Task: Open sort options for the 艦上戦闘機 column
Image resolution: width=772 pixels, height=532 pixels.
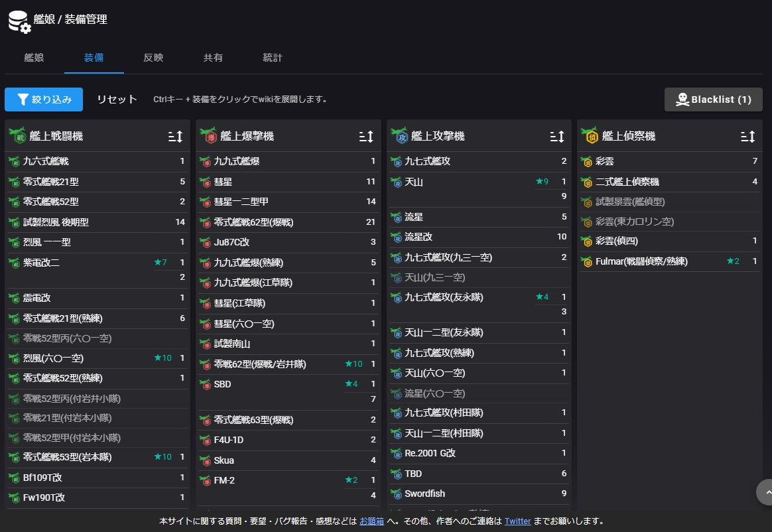Action: pyautogui.click(x=176, y=135)
